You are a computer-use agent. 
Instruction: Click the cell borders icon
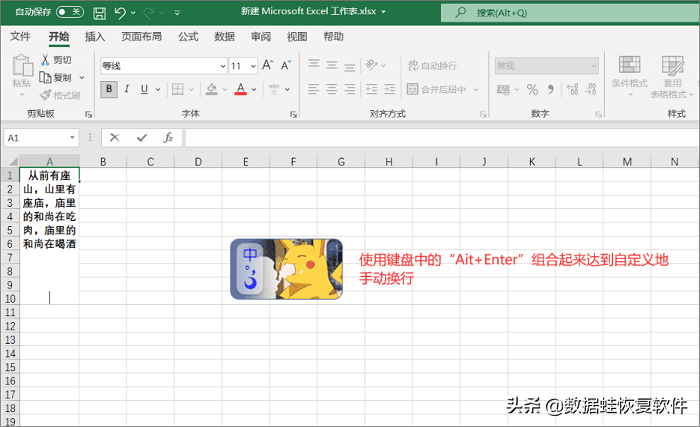point(178,89)
